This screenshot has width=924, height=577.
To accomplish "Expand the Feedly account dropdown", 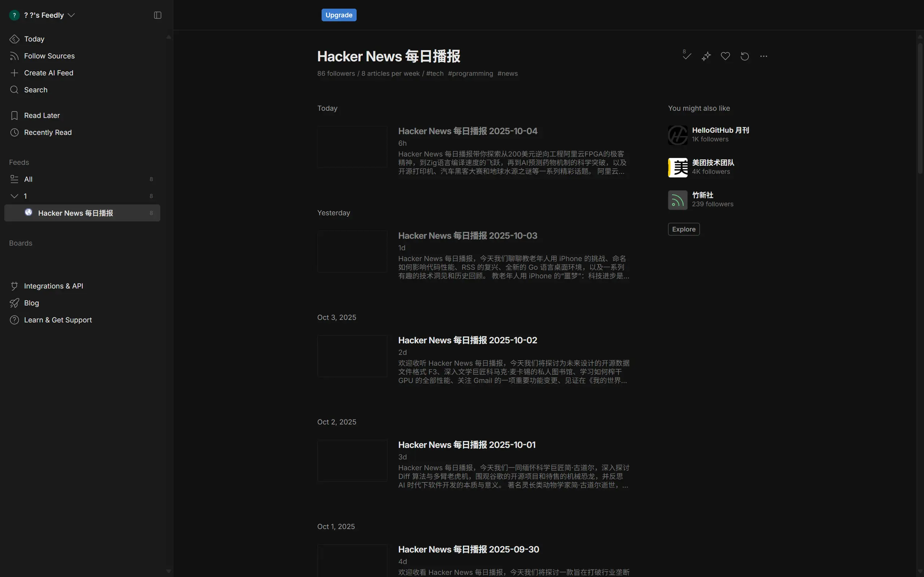I will click(71, 15).
